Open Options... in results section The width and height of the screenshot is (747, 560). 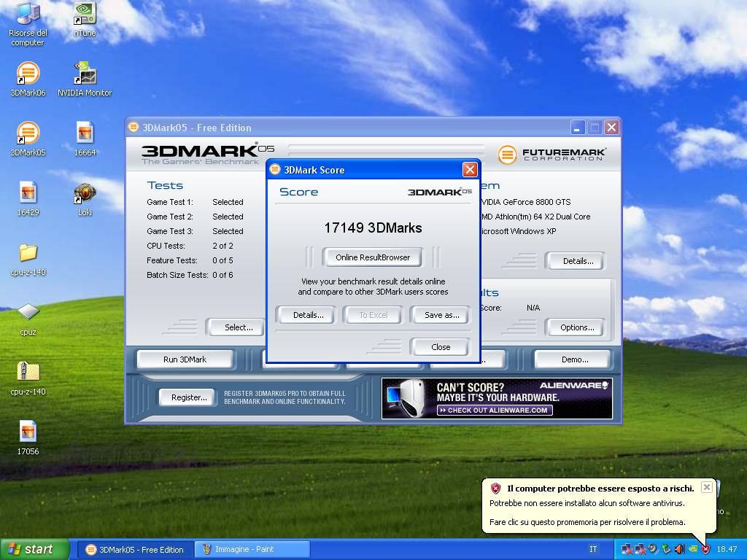click(576, 327)
